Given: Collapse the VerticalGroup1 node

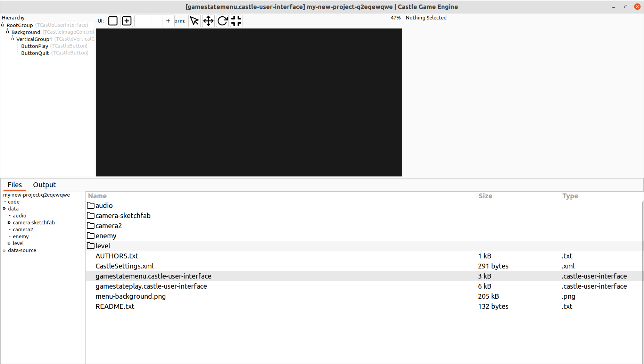Looking at the screenshot, I should pos(13,39).
